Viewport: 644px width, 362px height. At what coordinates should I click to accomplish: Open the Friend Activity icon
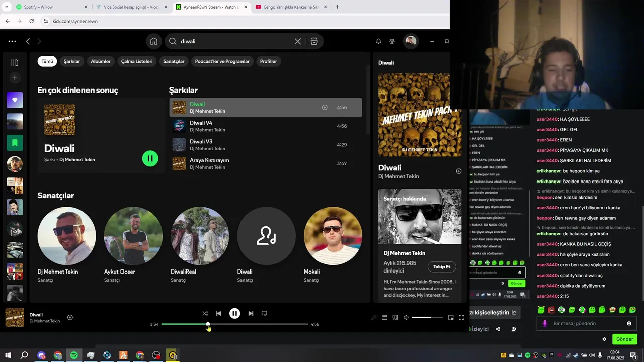coord(392,41)
